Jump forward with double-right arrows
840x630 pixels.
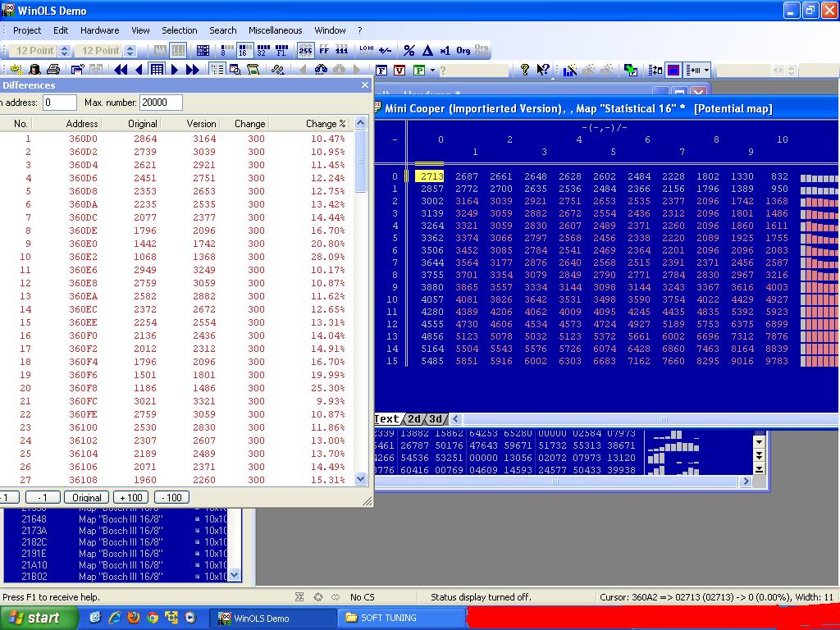(x=192, y=70)
